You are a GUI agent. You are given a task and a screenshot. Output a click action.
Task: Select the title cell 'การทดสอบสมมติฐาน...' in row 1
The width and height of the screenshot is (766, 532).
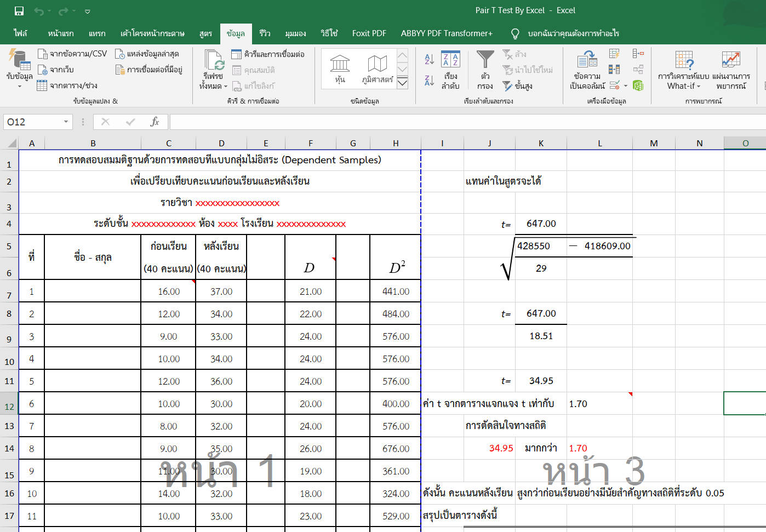tap(220, 160)
